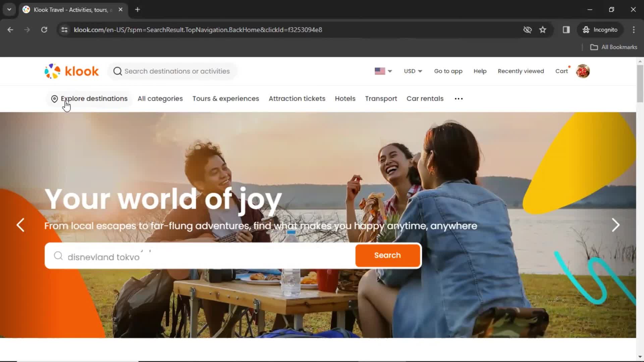Click the Go to app link
644x362 pixels.
pos(448,71)
